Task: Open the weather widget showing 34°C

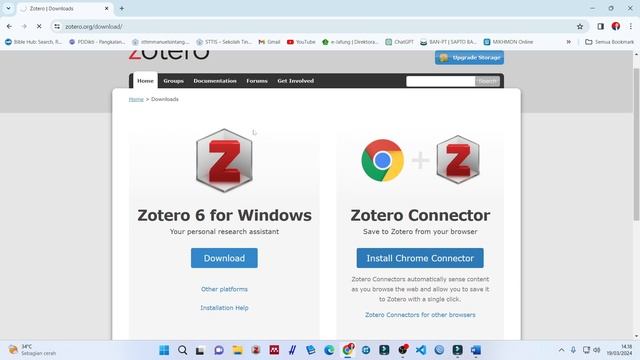Action: pos(32,350)
